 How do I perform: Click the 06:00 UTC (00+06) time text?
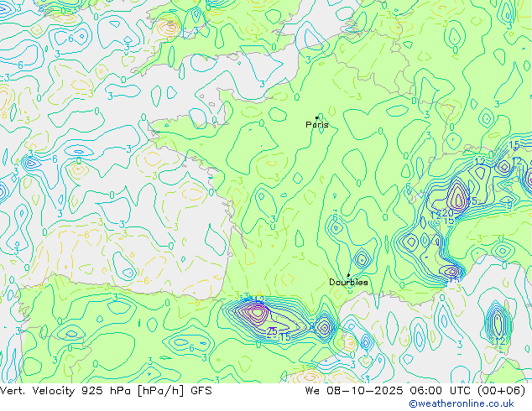467,391
